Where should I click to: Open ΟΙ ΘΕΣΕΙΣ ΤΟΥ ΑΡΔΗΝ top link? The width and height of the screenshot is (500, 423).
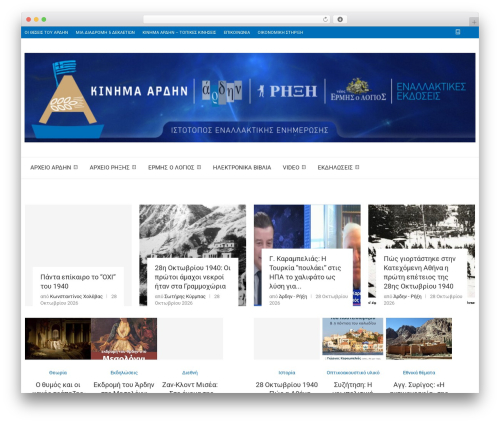[x=46, y=32]
